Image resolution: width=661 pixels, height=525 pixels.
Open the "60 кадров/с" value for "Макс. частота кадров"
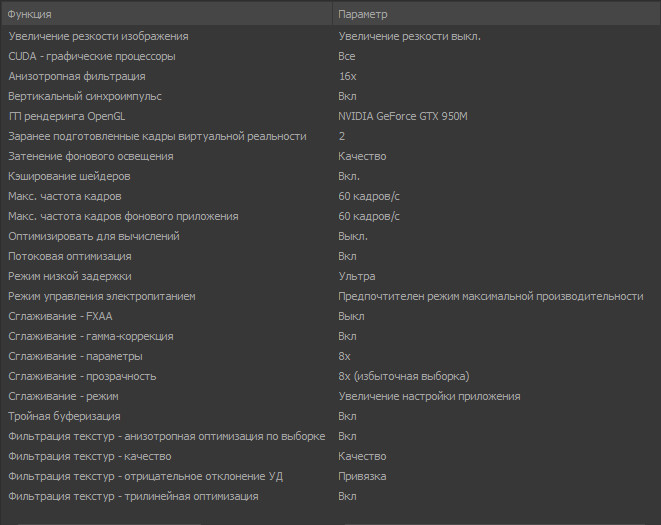click(x=369, y=196)
